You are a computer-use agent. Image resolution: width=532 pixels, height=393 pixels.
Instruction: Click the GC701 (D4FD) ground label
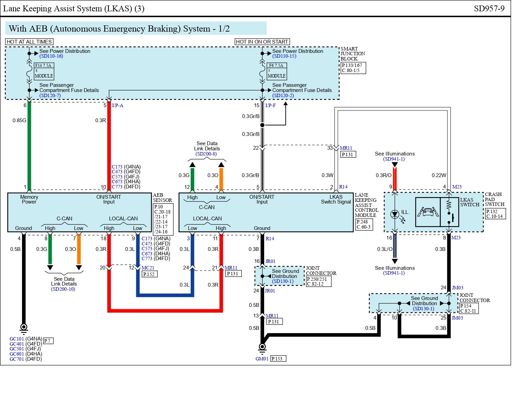point(26,359)
